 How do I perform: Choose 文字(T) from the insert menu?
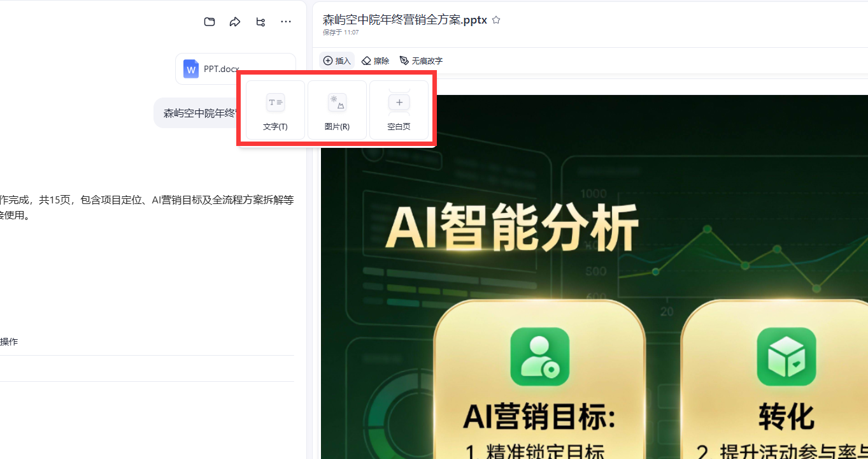[275, 110]
